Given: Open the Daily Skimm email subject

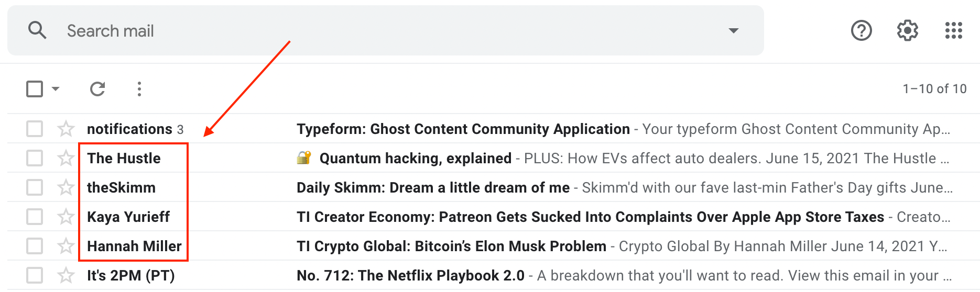Looking at the screenshot, I should tap(433, 187).
